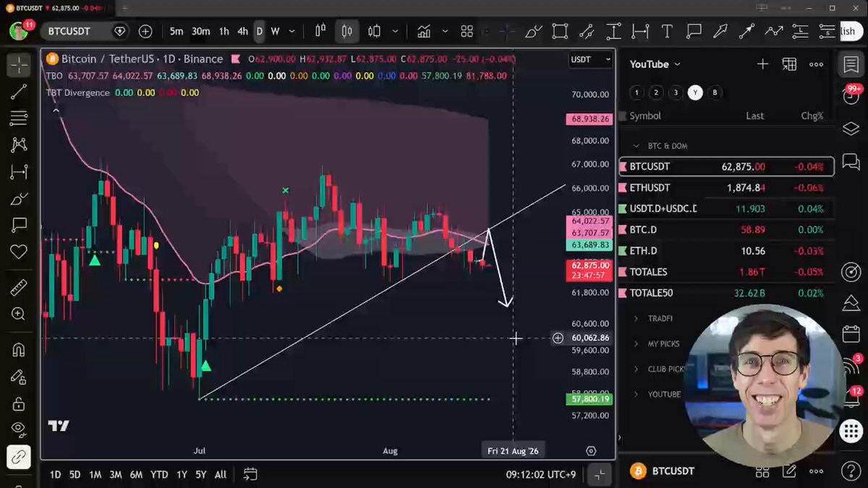Select the hollow candles chart style
Viewport: 868px width, 488px height.
374,31
